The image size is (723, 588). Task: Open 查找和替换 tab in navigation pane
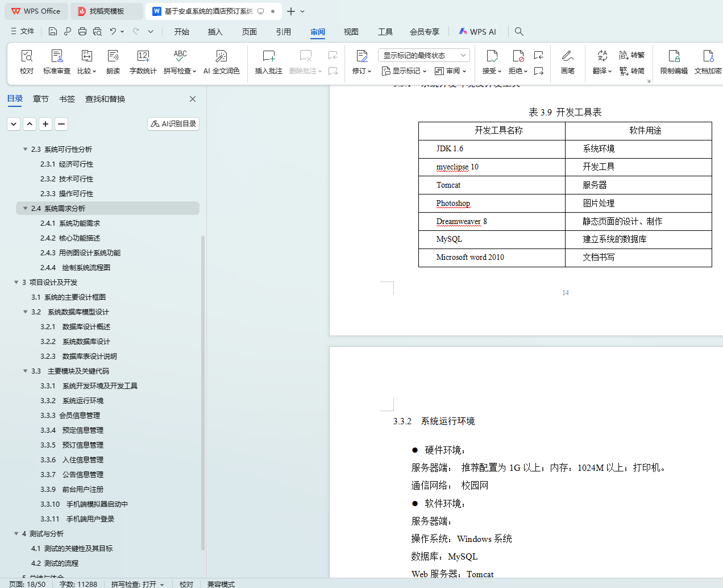(105, 99)
